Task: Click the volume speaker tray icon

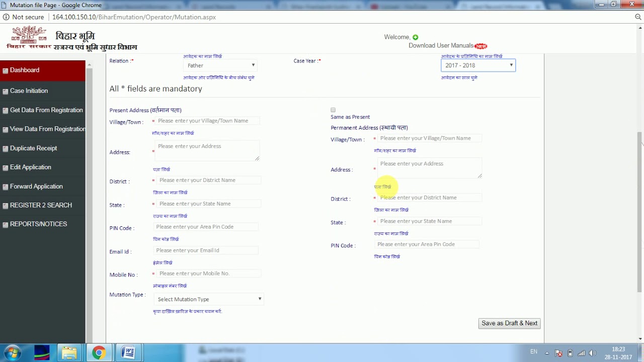Action: pos(592,353)
